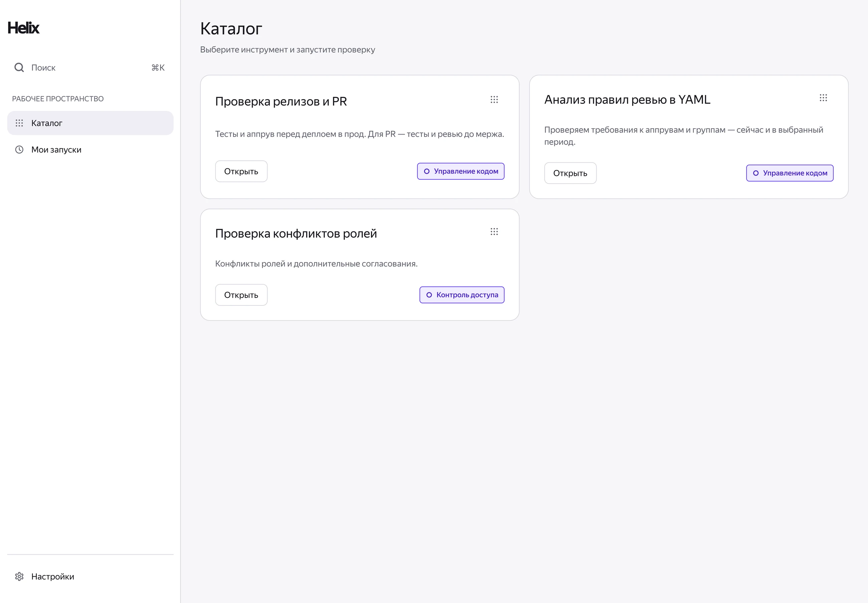Click the search magnifier icon
Screen dimensions: 868x603
19,68
